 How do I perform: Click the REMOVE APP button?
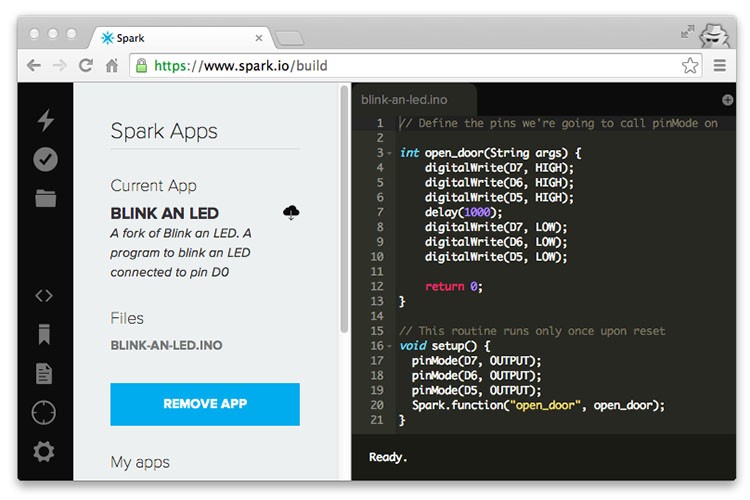tap(205, 404)
